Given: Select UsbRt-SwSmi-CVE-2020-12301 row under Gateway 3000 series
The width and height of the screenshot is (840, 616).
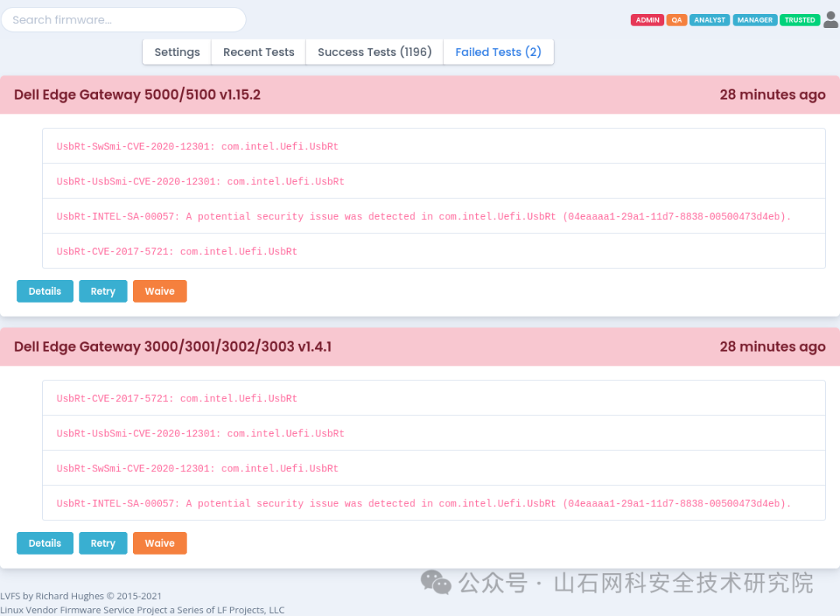Looking at the screenshot, I should click(x=434, y=468).
